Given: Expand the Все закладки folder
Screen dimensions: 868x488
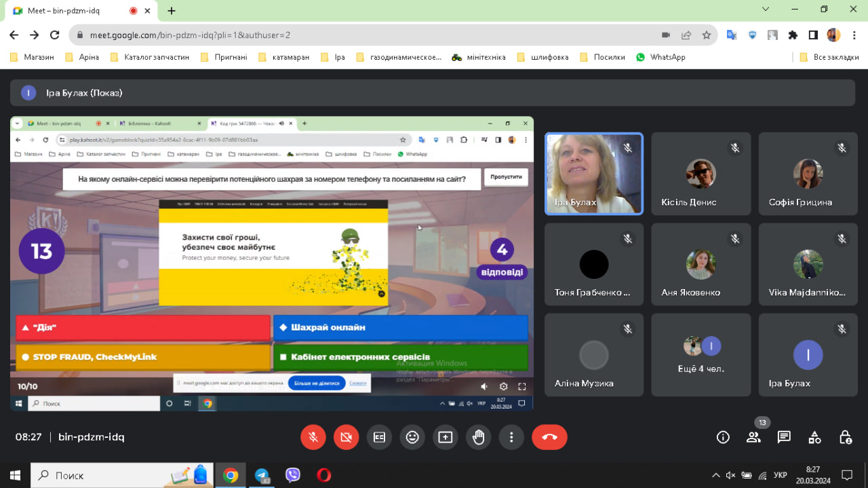Looking at the screenshot, I should pyautogui.click(x=829, y=57).
